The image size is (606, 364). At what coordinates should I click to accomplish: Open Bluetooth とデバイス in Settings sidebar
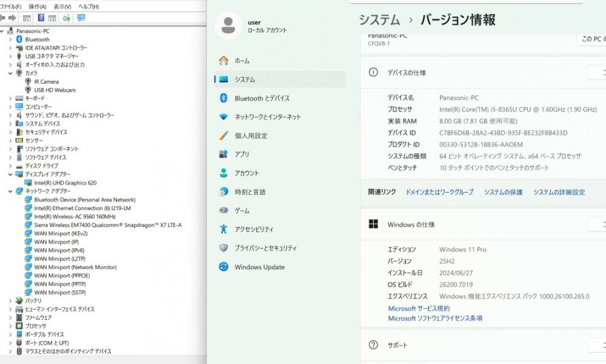(x=280, y=98)
